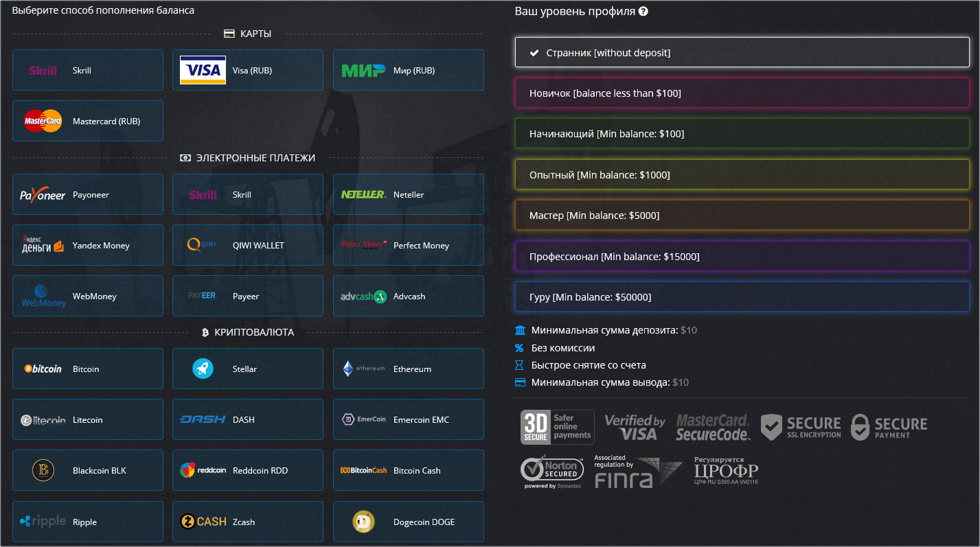Select the Blackcoin BLK gold emblem
This screenshot has height=547, width=980.
click(x=43, y=470)
